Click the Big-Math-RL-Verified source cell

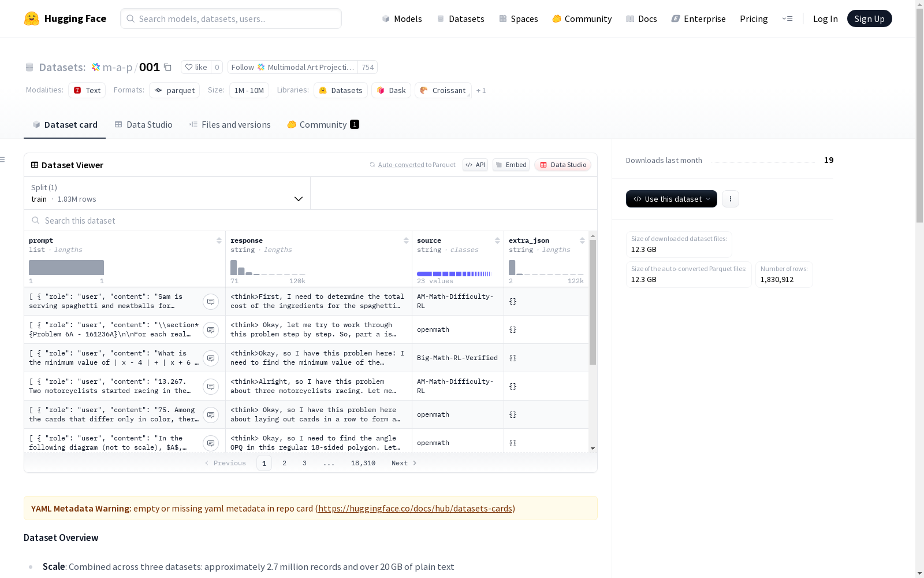457,358
